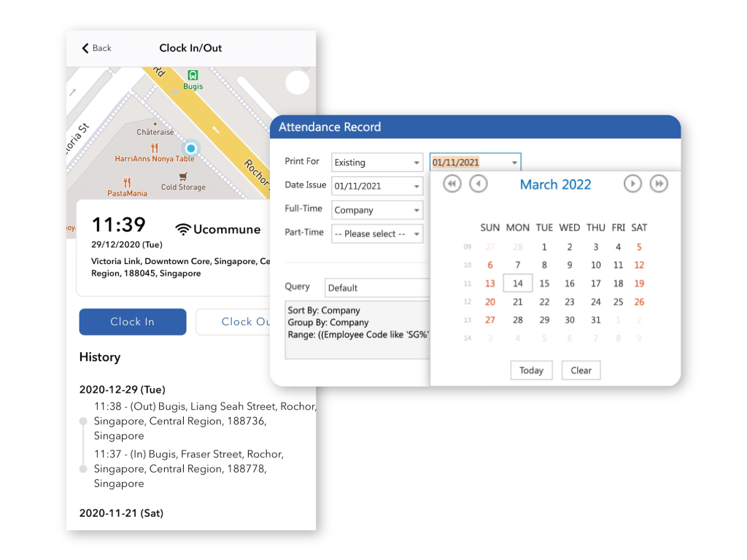The height and width of the screenshot is (560, 747).
Task: Tap the PastaMania restaurant icon on map
Action: point(127,182)
